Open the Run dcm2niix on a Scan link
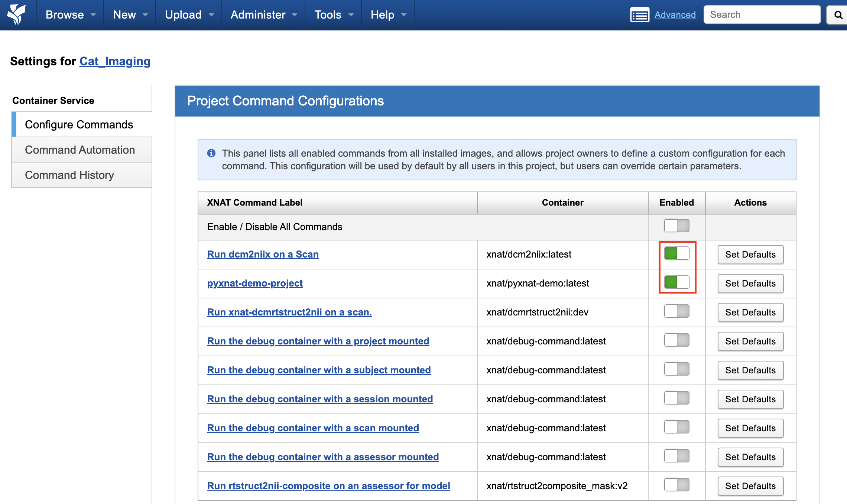This screenshot has width=847, height=504. [263, 254]
